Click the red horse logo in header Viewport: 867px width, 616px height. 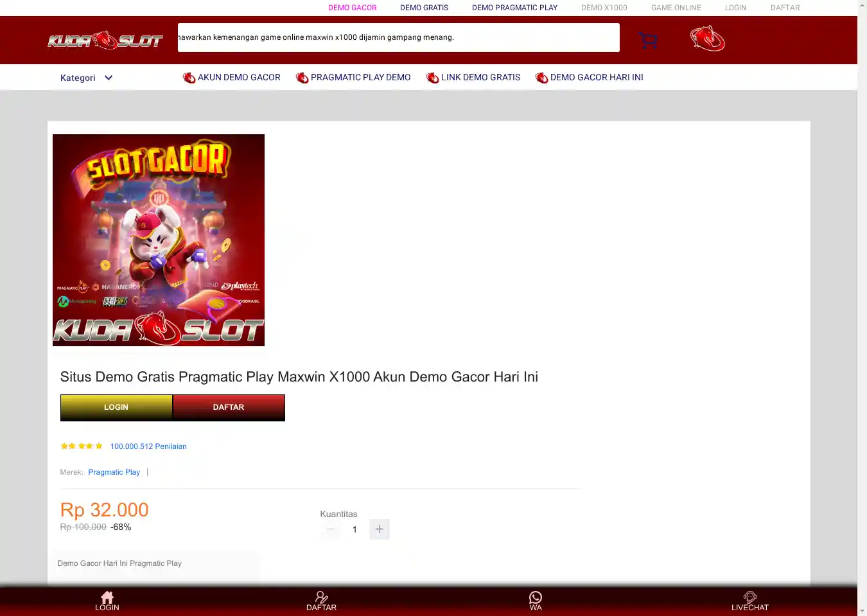pos(707,39)
